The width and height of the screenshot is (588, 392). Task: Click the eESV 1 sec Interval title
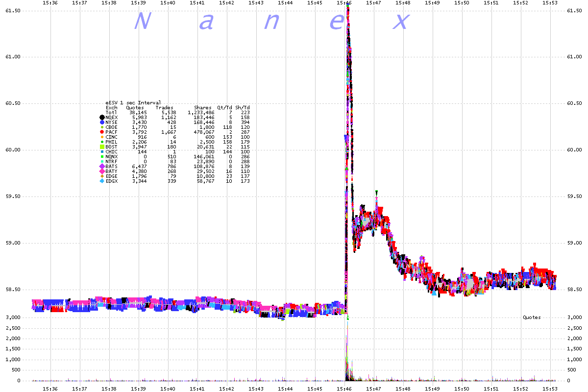point(133,103)
